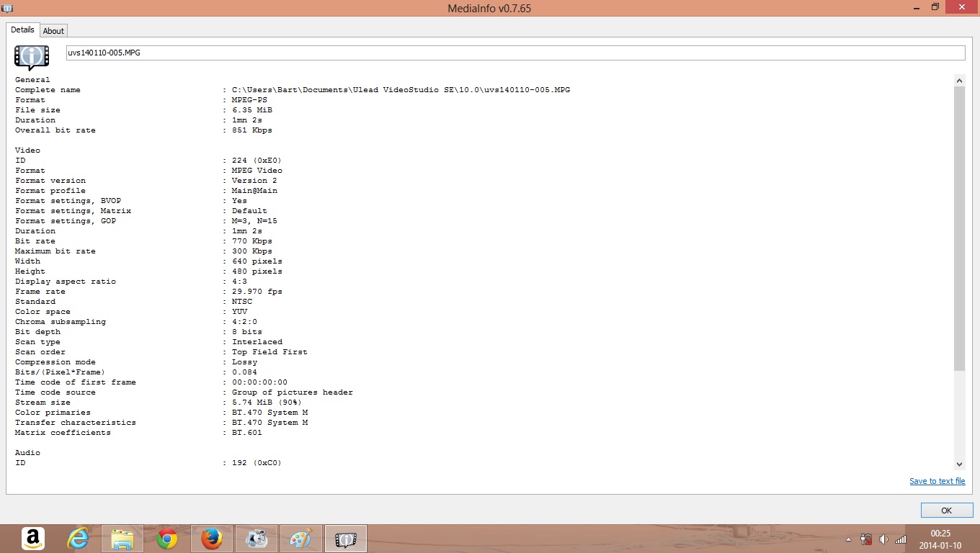
Task: Open the About tab
Action: point(53,31)
